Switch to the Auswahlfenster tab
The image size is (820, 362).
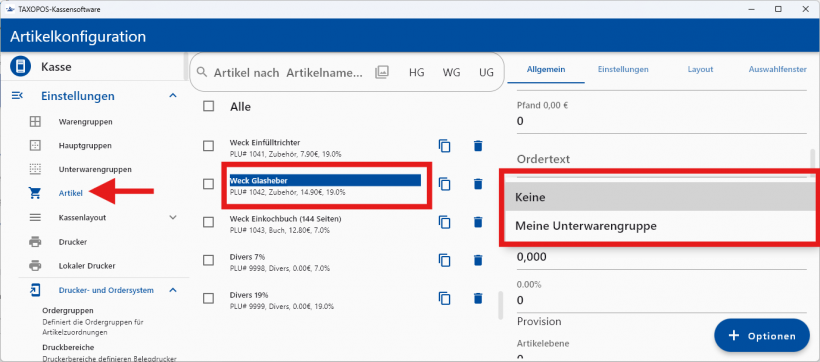(x=777, y=69)
